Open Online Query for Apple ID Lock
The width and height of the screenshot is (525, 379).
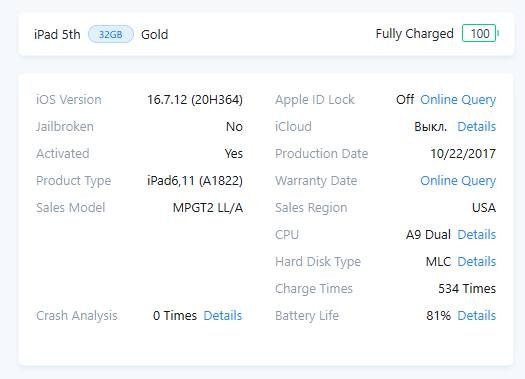[458, 100]
